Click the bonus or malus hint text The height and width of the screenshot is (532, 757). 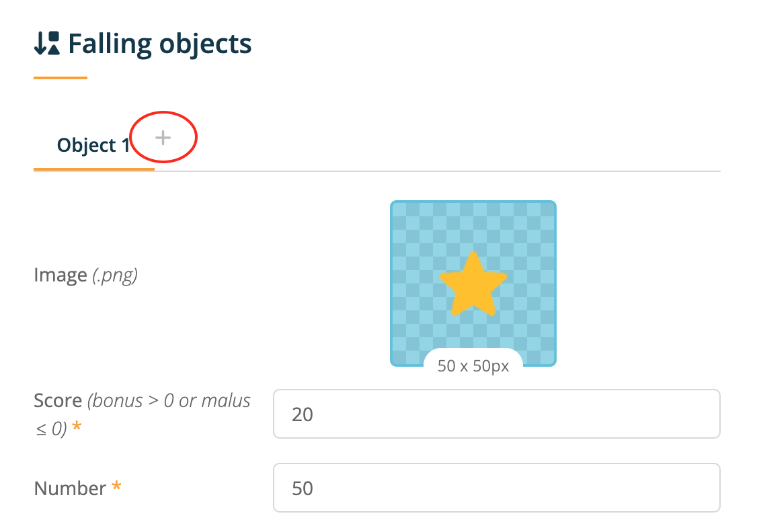click(143, 414)
